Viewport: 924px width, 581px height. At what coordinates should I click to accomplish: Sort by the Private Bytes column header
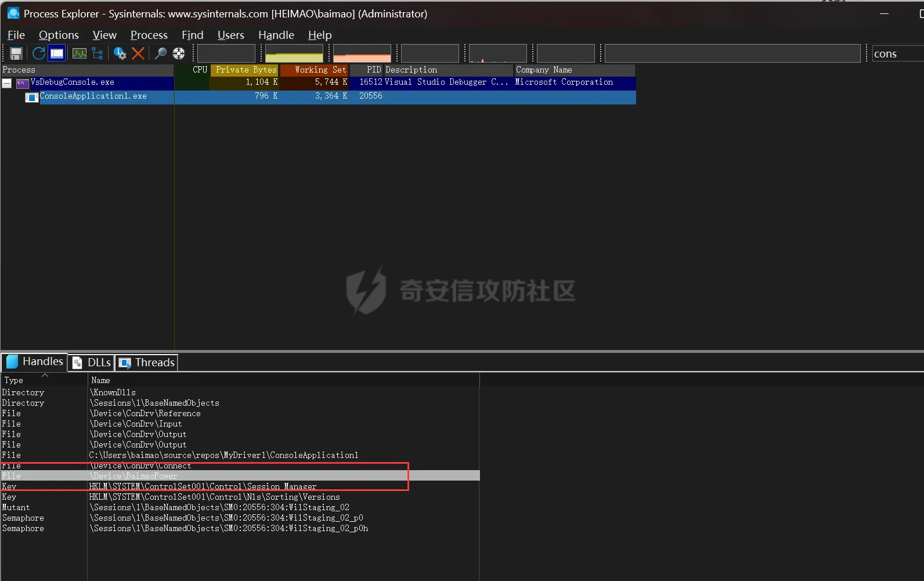[244, 70]
